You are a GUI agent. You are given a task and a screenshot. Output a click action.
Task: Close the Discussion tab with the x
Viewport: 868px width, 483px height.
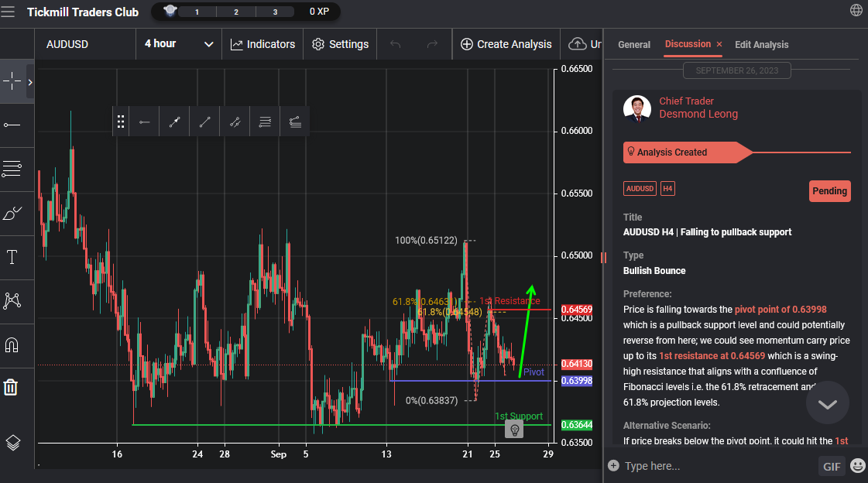[x=719, y=44]
